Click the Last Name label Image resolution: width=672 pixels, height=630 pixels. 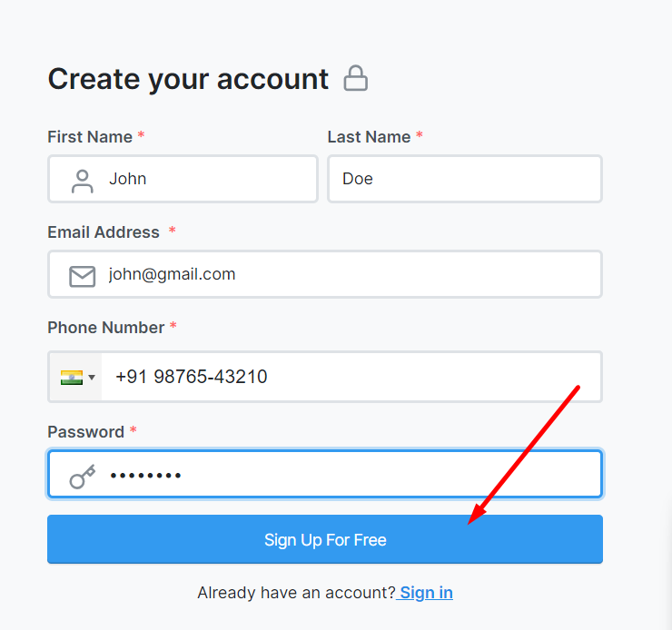pos(369,137)
